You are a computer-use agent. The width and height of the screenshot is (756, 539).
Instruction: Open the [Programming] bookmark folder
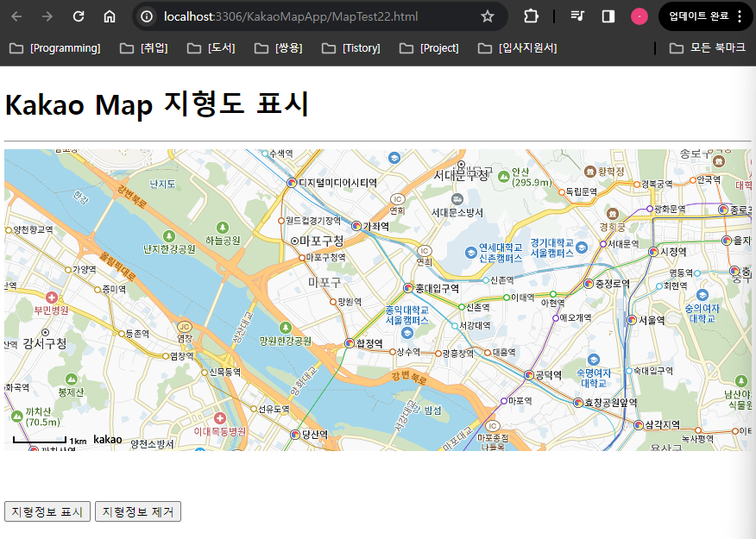pyautogui.click(x=55, y=48)
